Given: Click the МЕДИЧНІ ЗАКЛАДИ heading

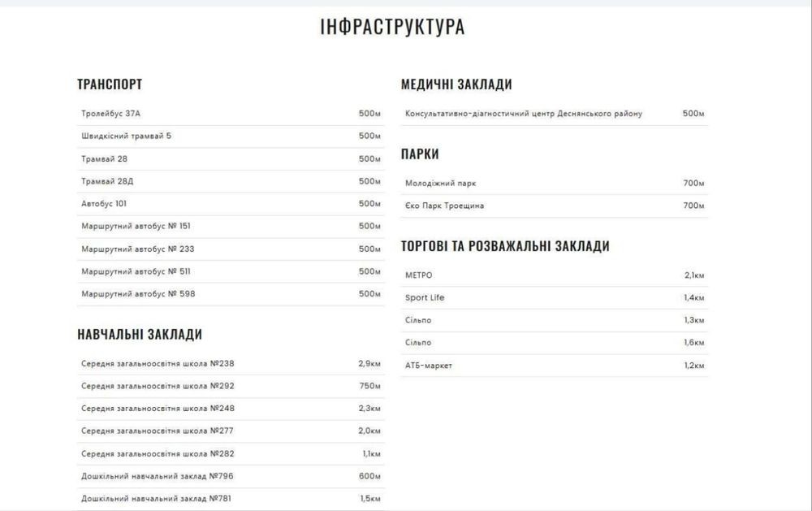Looking at the screenshot, I should [456, 84].
